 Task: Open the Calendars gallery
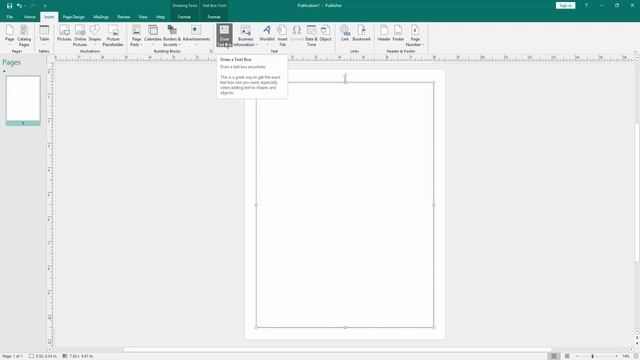click(x=153, y=36)
